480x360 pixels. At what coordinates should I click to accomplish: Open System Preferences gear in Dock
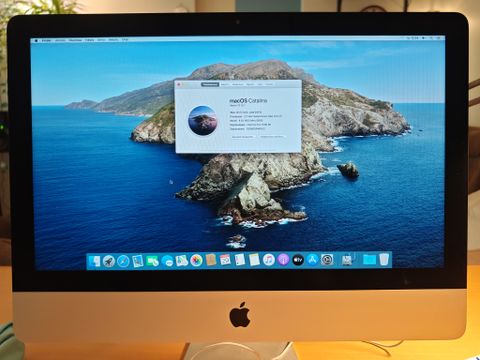327,259
